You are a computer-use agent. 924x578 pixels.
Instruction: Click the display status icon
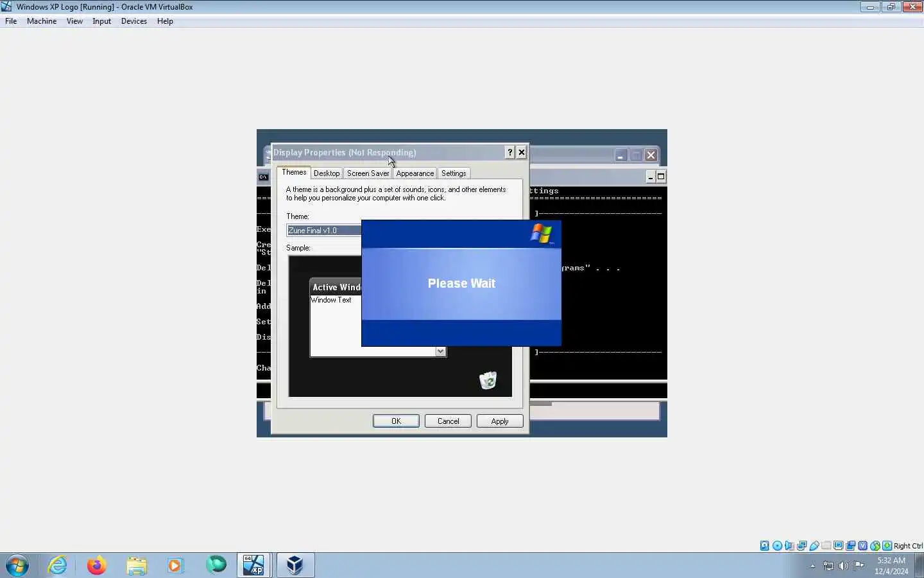pyautogui.click(x=839, y=546)
